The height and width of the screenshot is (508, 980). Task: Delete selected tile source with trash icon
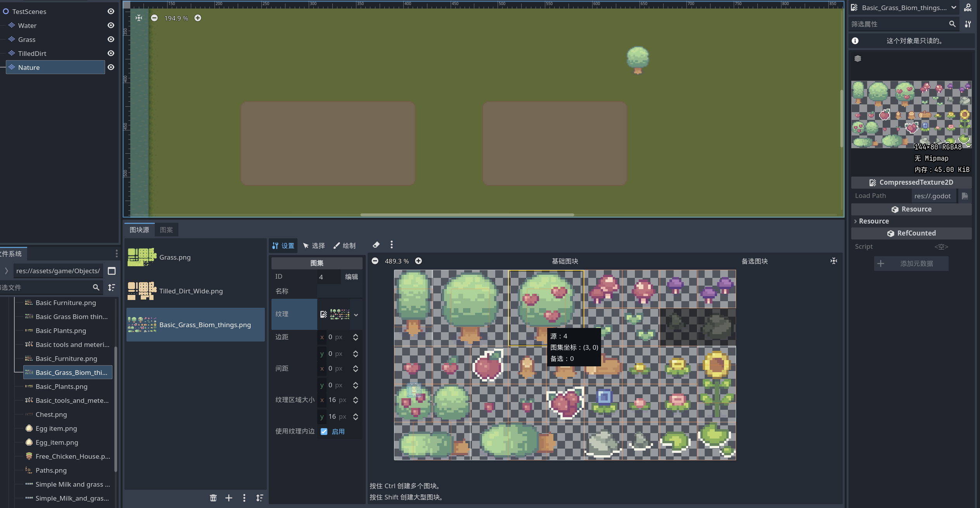click(213, 498)
